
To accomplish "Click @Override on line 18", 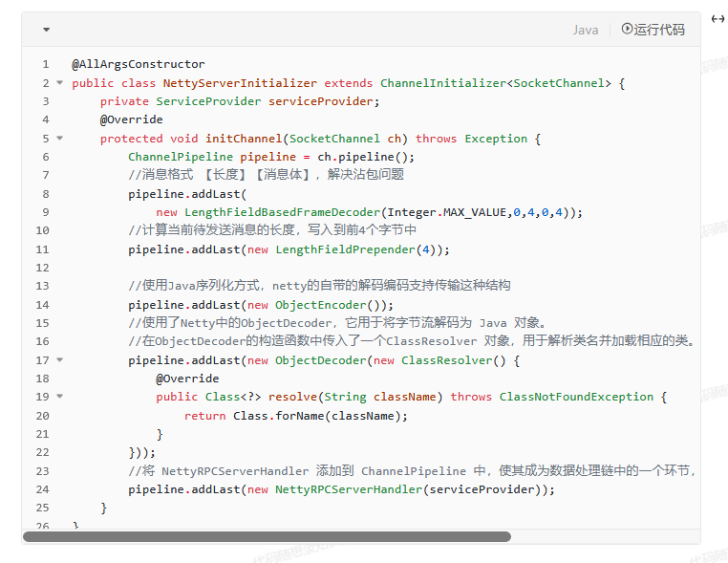I will [x=187, y=379].
